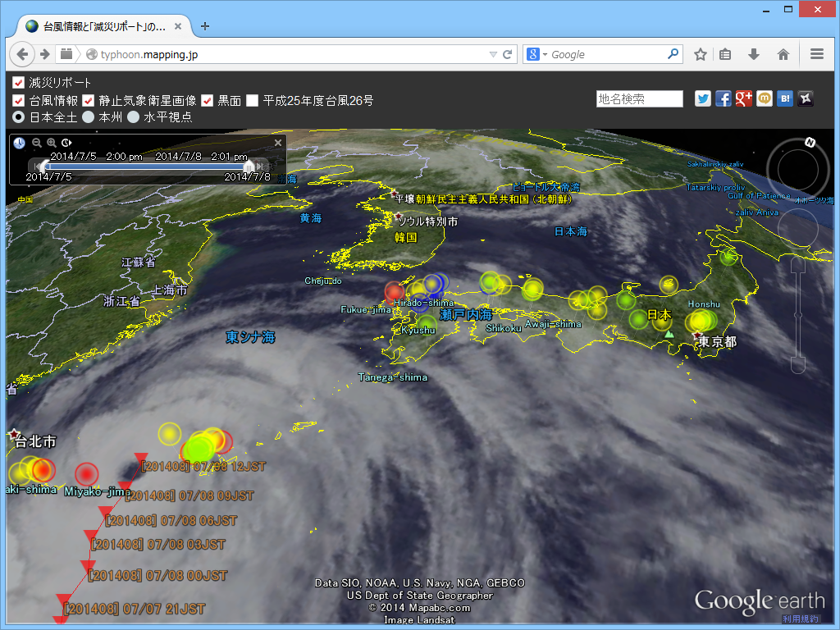This screenshot has height=630, width=840.
Task: Bookmark this page with the star icon
Action: click(x=701, y=54)
